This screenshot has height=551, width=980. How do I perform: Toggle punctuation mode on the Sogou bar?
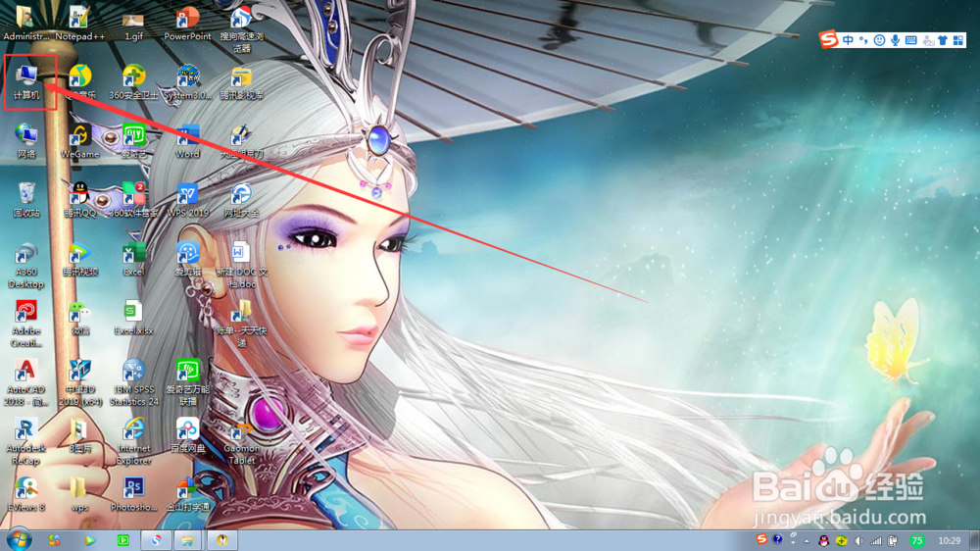pos(863,40)
